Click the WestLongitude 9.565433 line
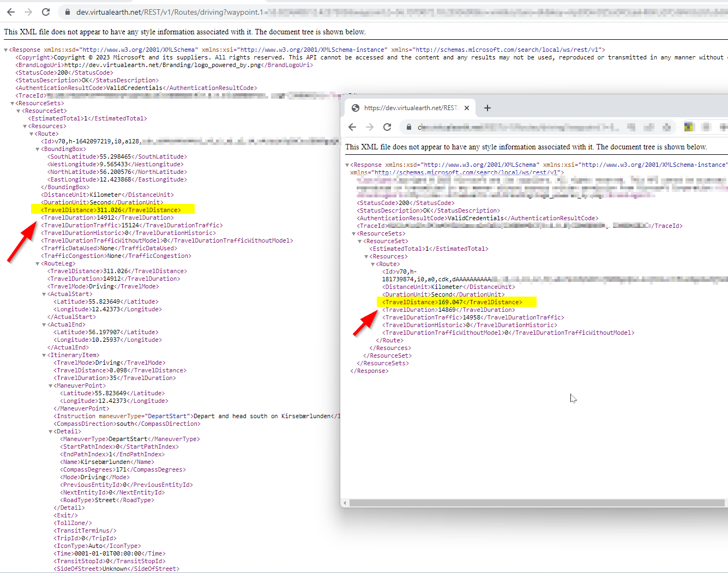Screen dimensions: 728x573 [116, 164]
